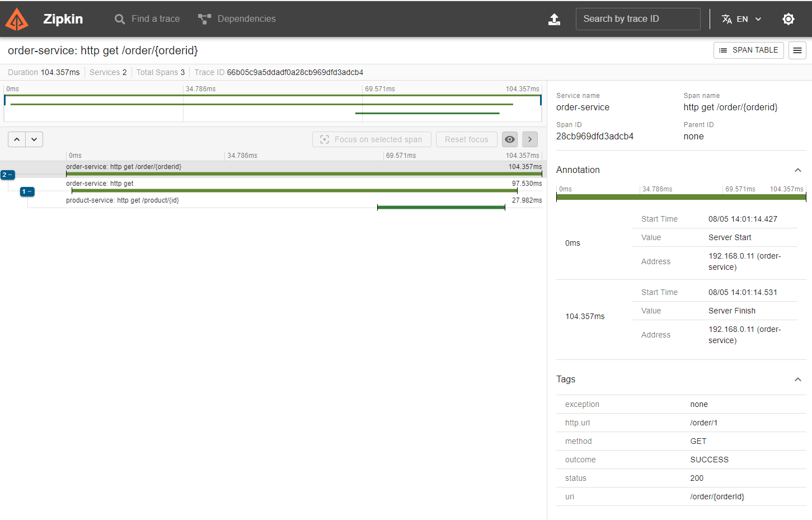
Task: Click the uri tag value /order/{orderId}
Action: point(717,496)
